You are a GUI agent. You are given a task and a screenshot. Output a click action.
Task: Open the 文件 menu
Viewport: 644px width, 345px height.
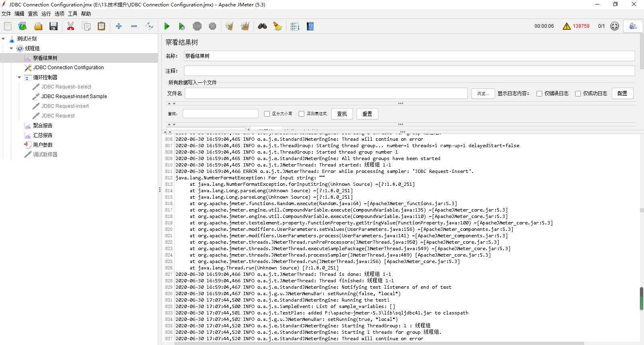point(6,14)
